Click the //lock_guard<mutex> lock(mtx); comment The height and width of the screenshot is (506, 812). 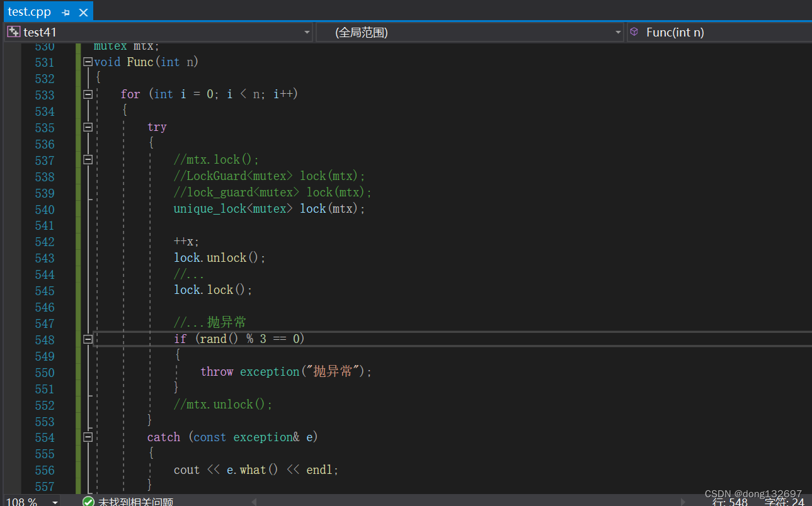tap(273, 192)
